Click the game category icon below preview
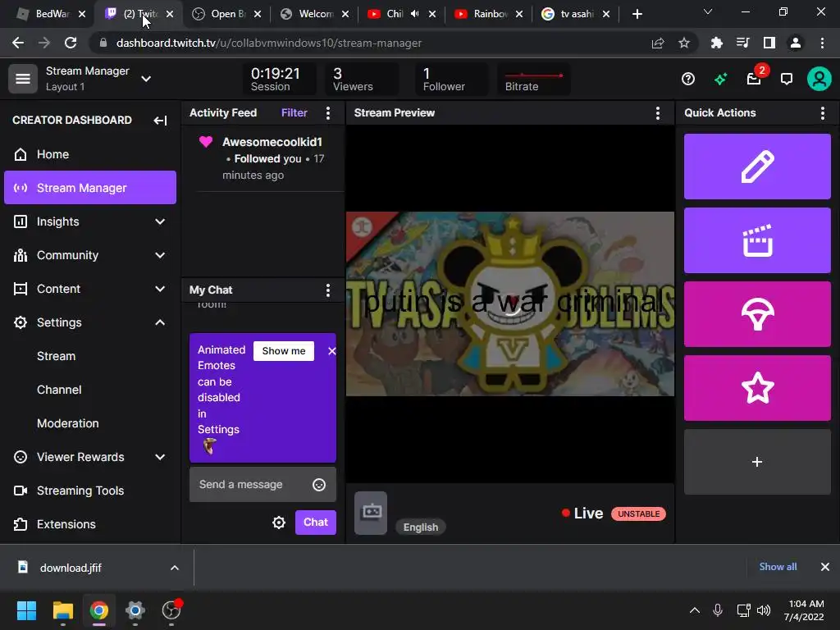 pos(371,513)
